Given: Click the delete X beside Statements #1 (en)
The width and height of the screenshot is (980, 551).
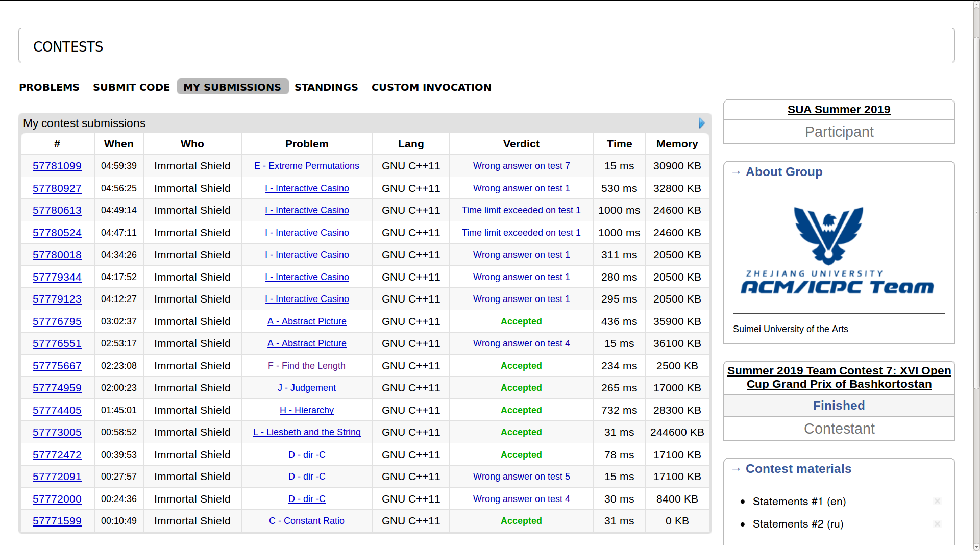Looking at the screenshot, I should point(937,502).
